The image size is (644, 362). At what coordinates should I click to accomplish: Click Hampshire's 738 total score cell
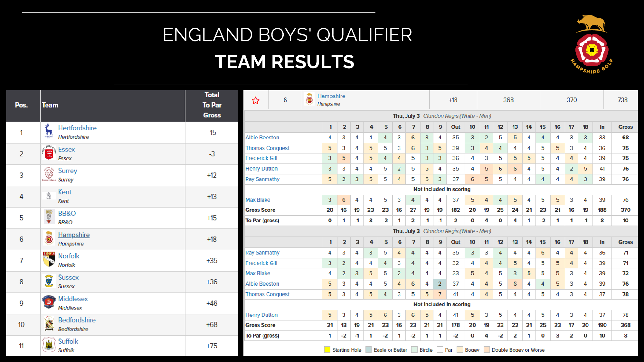[622, 100]
